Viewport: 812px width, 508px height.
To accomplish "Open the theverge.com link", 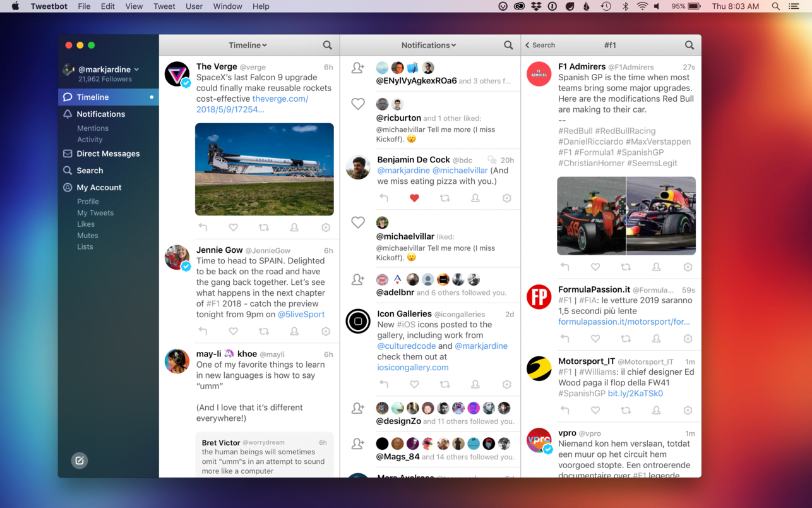I will pos(280,99).
